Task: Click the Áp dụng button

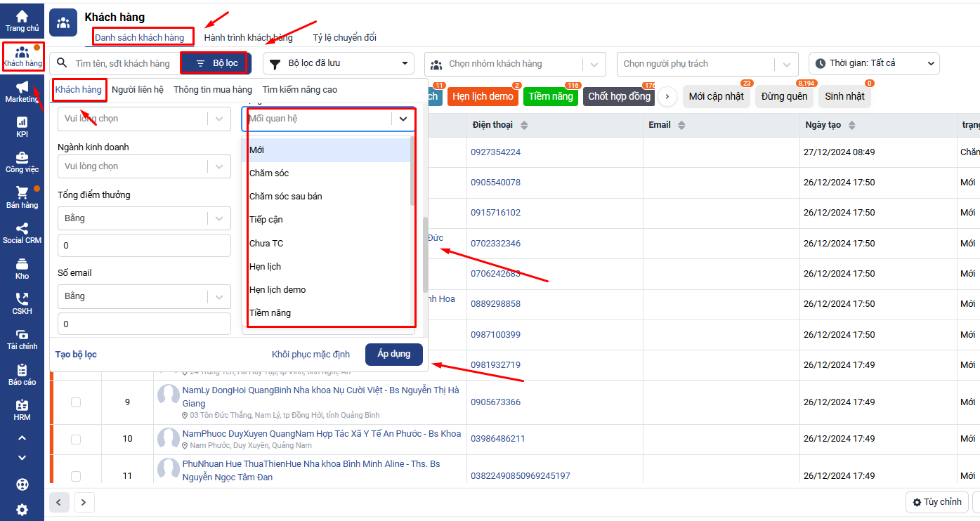Action: 393,355
